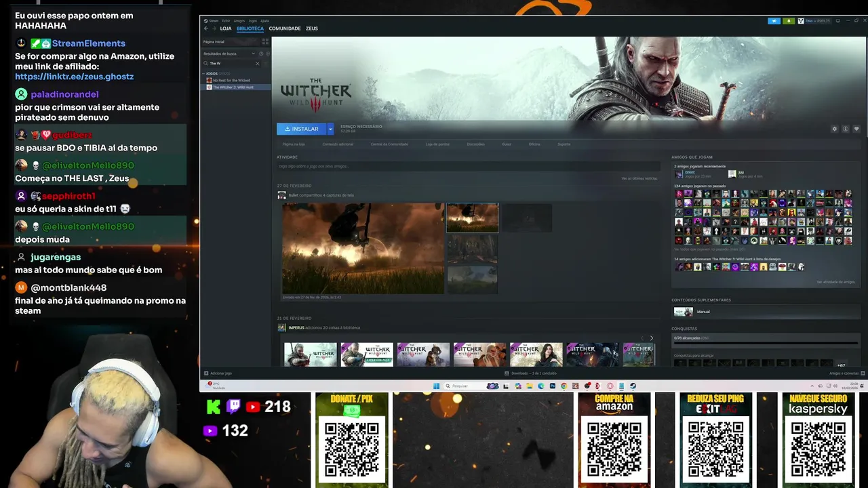Image resolution: width=868 pixels, height=488 pixels.
Task: Open advanced filters next to search
Action: [267, 63]
